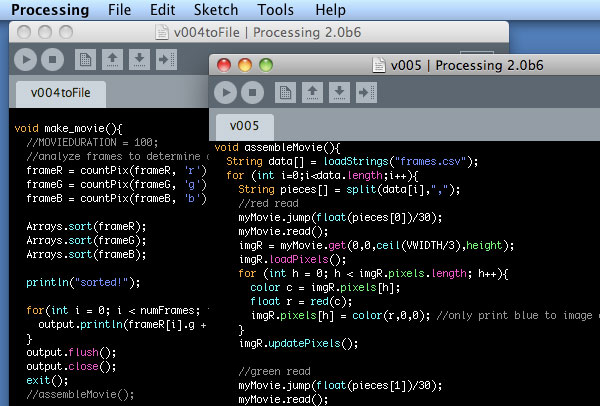
Task: Stop the sketch in the v005 window
Action: [x=253, y=92]
